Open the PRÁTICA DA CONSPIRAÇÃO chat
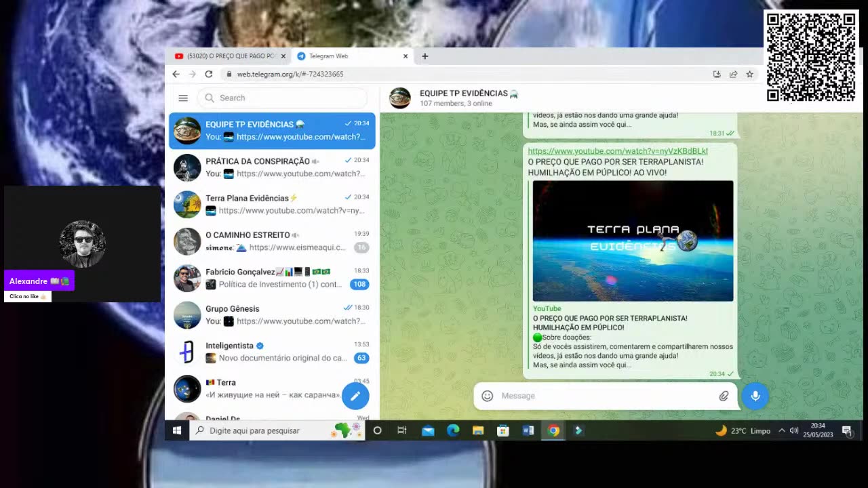868x488 pixels. (x=272, y=167)
